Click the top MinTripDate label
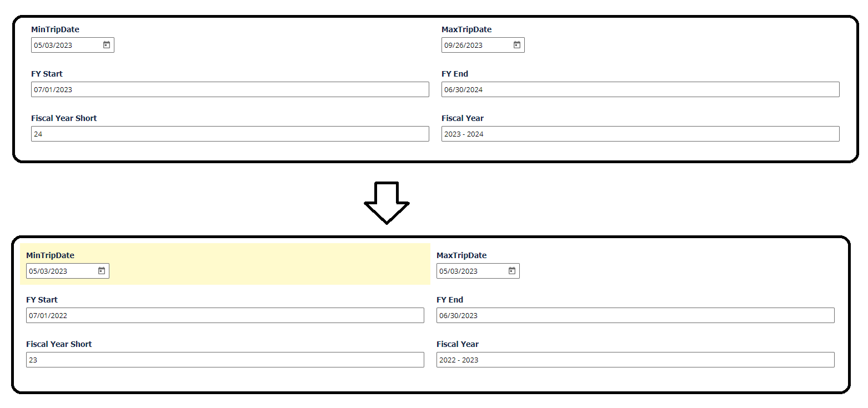Image resolution: width=868 pixels, height=408 pixels. pyautogui.click(x=56, y=29)
